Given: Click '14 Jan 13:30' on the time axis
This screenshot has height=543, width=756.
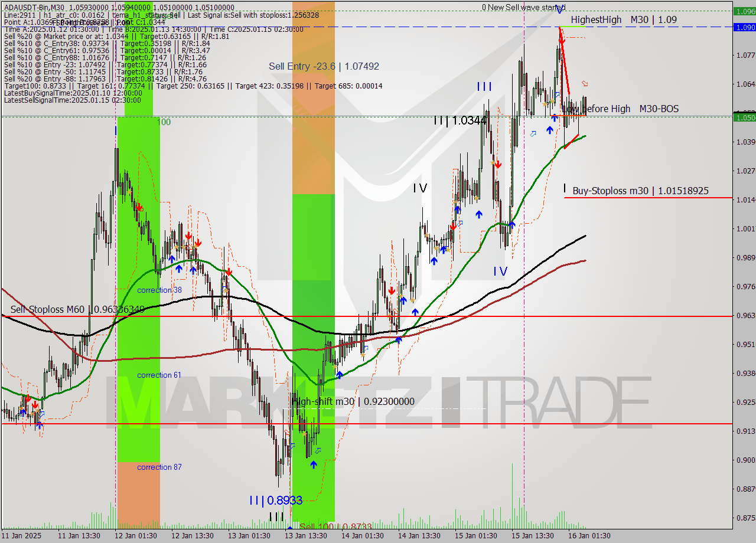Looking at the screenshot, I should [418, 535].
